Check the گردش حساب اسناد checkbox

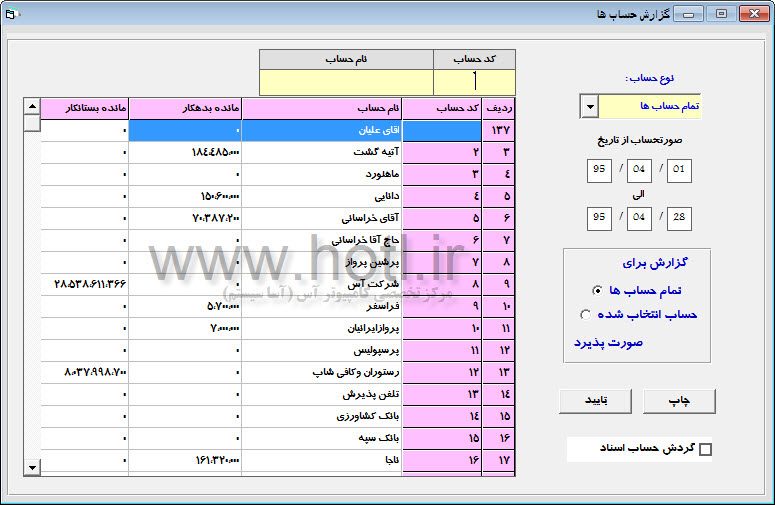pos(705,450)
